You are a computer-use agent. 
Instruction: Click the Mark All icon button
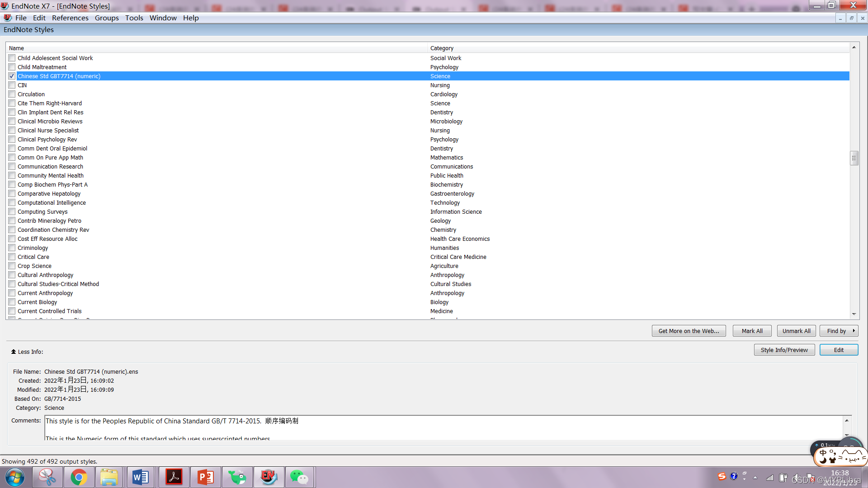coord(752,331)
